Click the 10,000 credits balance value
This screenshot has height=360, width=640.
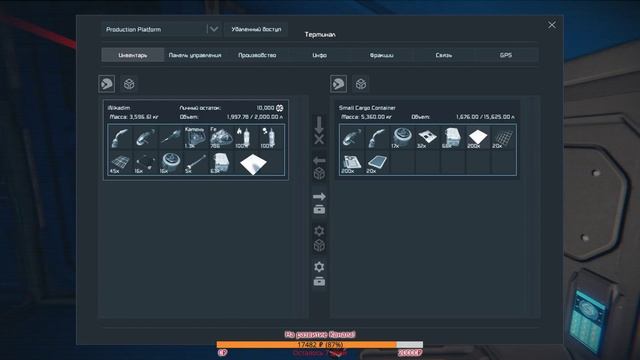(265, 108)
